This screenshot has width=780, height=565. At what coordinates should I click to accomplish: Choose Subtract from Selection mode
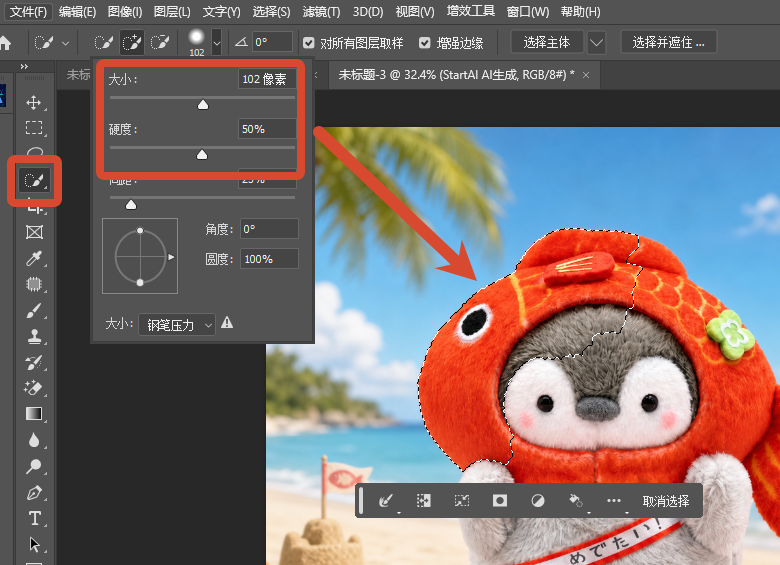click(x=160, y=43)
